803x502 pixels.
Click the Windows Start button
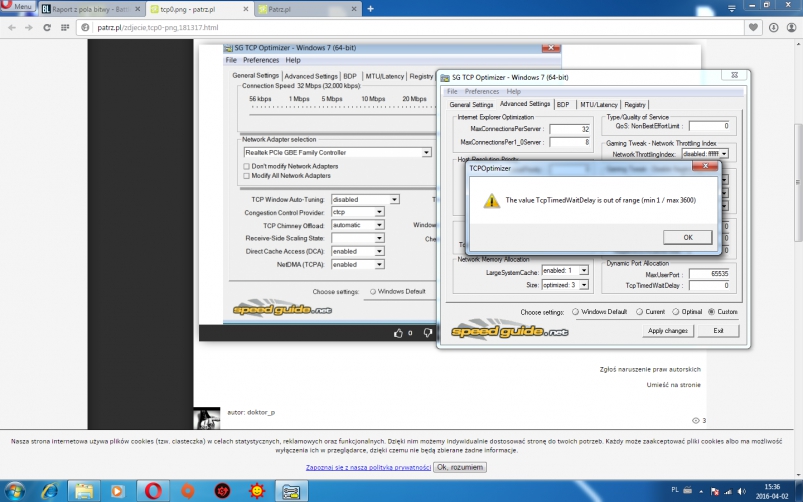point(15,491)
